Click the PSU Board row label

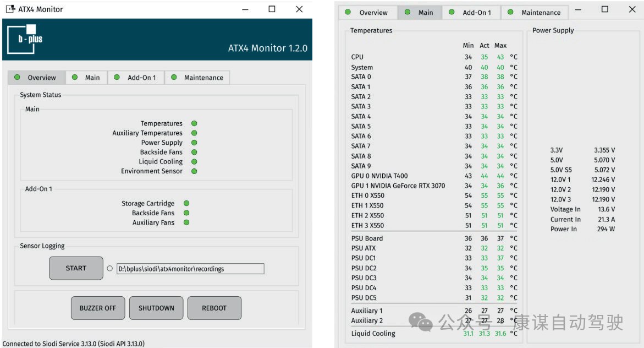(x=367, y=238)
